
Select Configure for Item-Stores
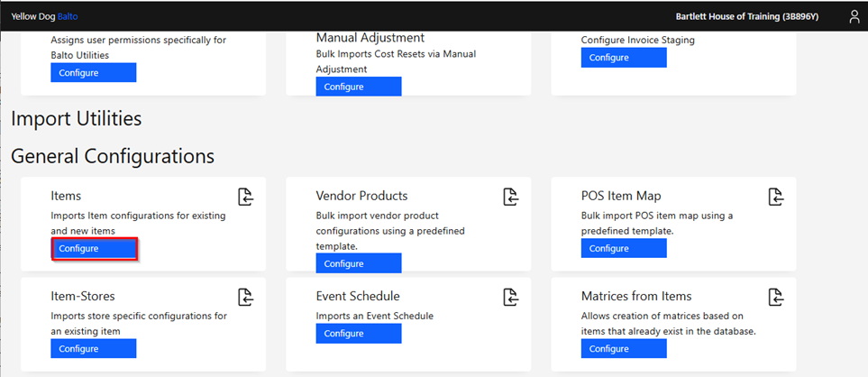point(94,349)
